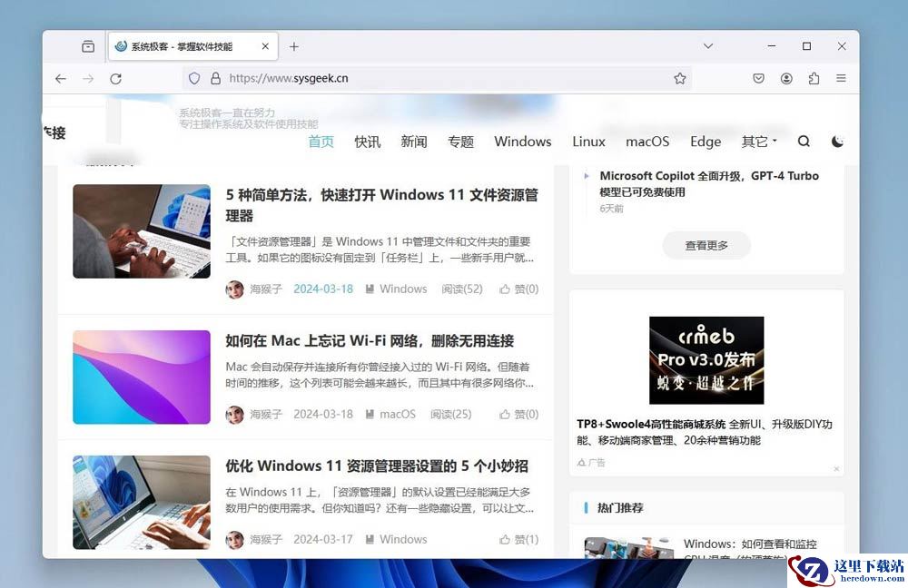Close the ad with the small x

coord(836,469)
